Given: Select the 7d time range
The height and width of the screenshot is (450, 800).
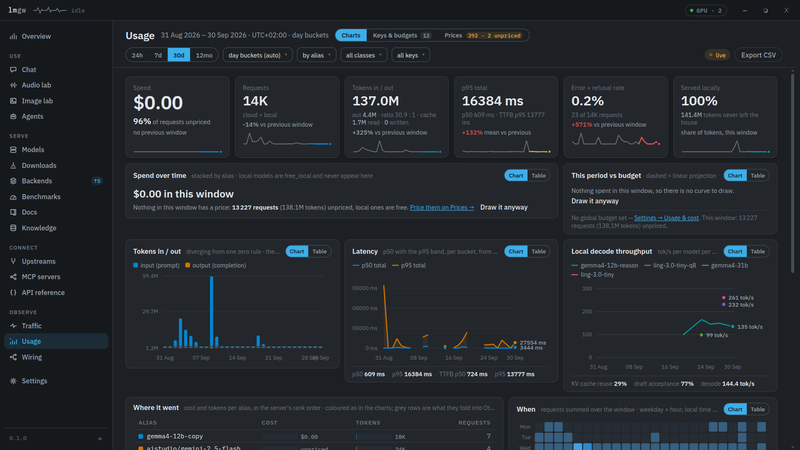Looking at the screenshot, I should 158,55.
